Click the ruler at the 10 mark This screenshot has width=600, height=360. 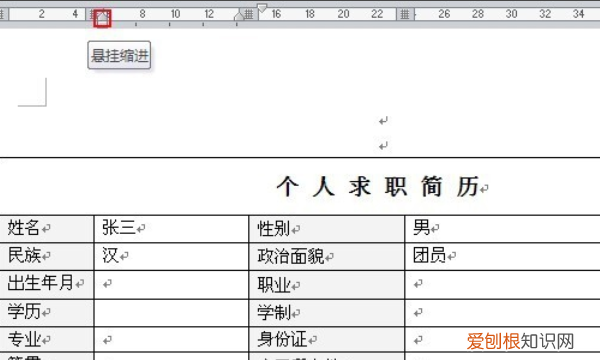coord(175,14)
